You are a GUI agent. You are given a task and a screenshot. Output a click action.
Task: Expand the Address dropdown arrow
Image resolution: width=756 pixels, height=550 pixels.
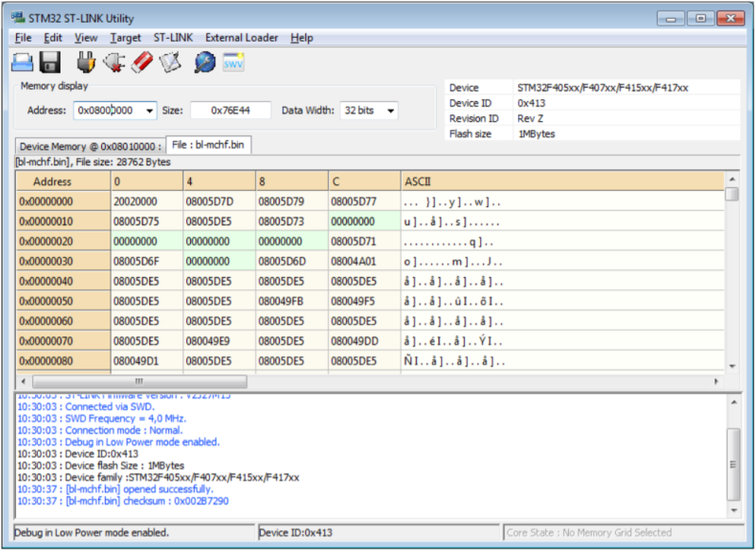click(x=149, y=111)
